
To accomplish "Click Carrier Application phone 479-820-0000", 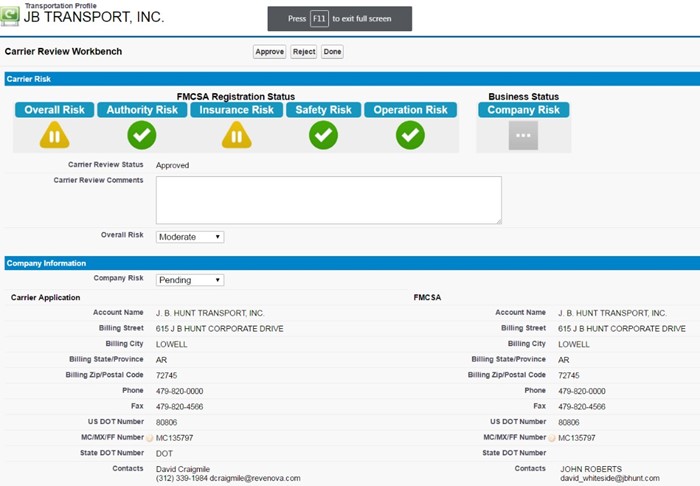I will point(179,391).
